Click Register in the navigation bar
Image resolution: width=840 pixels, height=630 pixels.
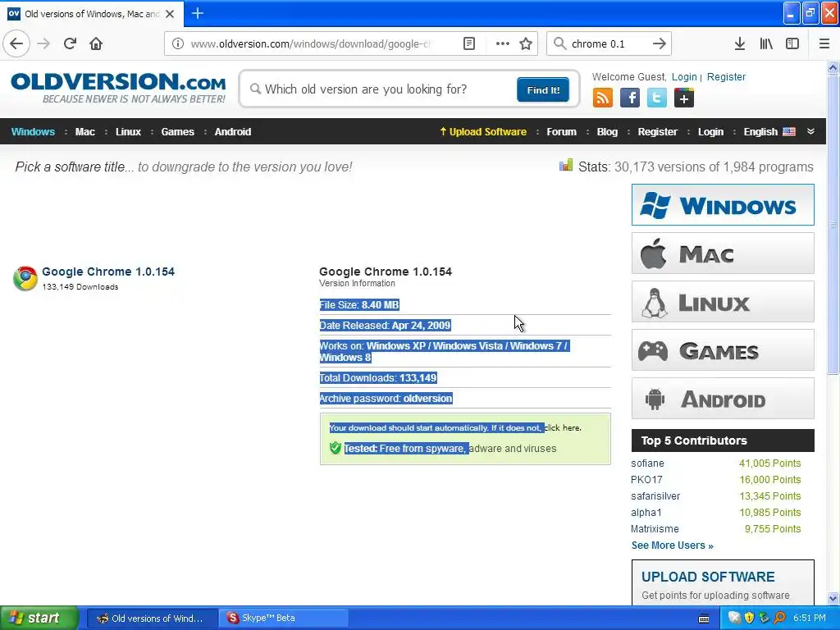[x=658, y=132]
